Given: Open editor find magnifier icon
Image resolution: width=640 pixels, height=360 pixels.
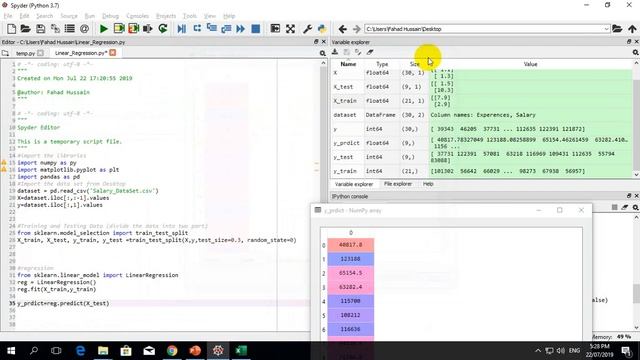Looking at the screenshot, I should 322,53.
